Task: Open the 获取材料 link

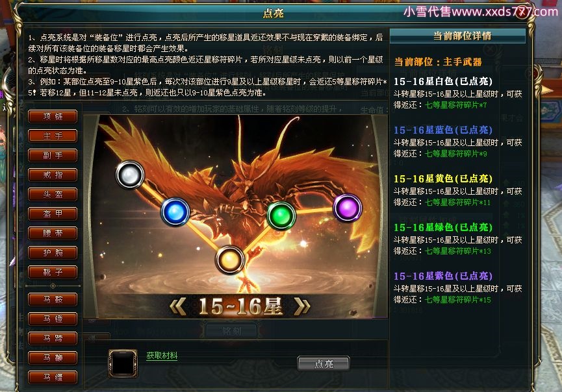Action: coord(162,356)
